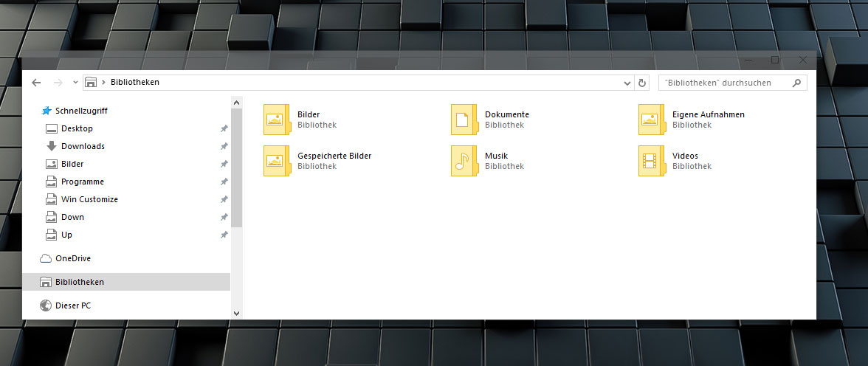Viewport: 868px width, 366px height.
Task: Click the Up folder icon in sidebar
Action: point(51,235)
